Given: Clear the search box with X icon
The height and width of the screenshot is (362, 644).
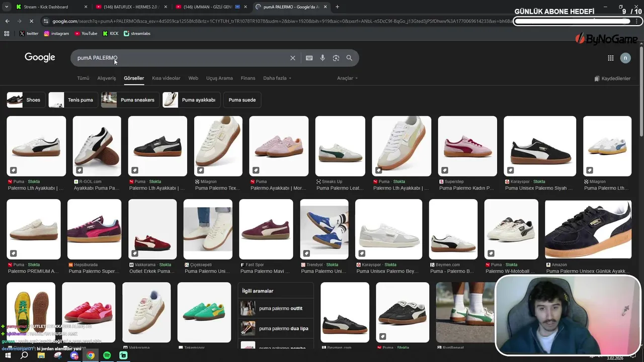Looking at the screenshot, I should pyautogui.click(x=292, y=58).
